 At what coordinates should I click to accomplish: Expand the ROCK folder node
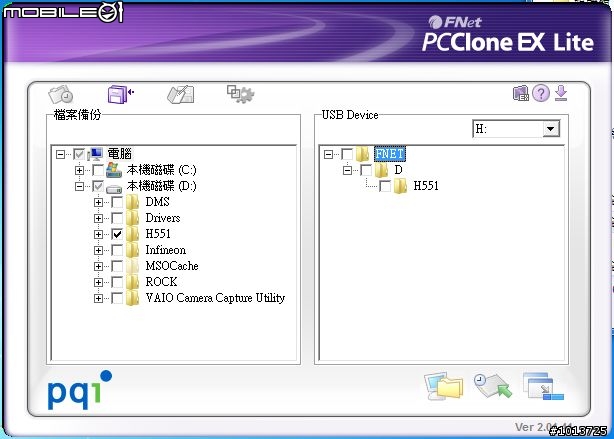click(x=98, y=282)
